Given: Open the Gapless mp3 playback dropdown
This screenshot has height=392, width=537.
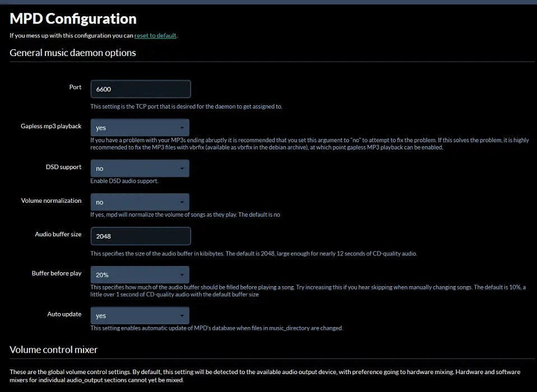Looking at the screenshot, I should [140, 128].
